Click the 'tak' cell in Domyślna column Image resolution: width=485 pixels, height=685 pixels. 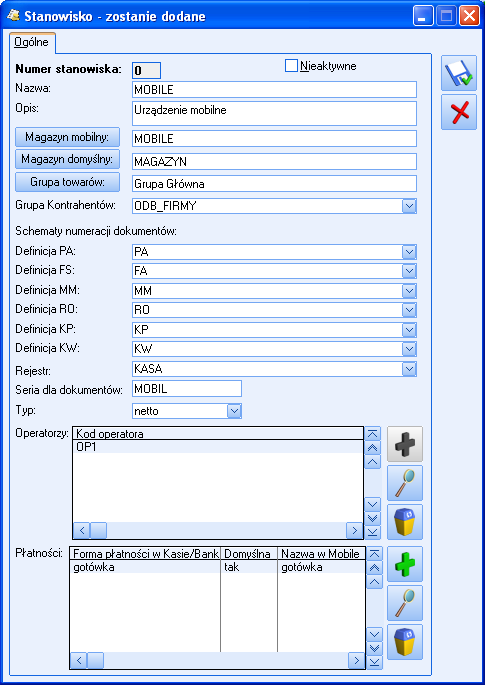(x=249, y=567)
